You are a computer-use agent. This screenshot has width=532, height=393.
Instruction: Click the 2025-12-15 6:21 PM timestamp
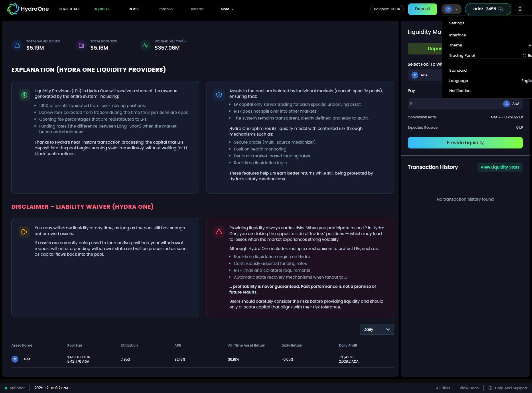tap(51, 388)
